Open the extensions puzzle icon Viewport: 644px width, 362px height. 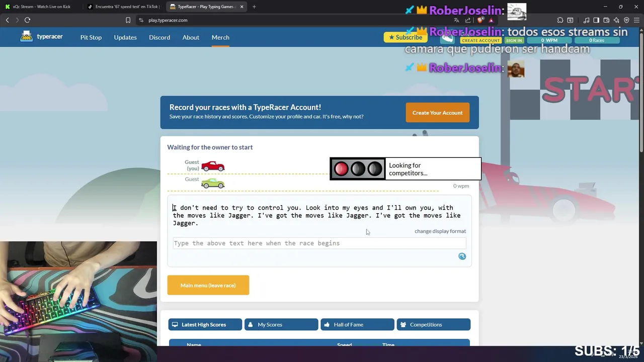point(560,20)
